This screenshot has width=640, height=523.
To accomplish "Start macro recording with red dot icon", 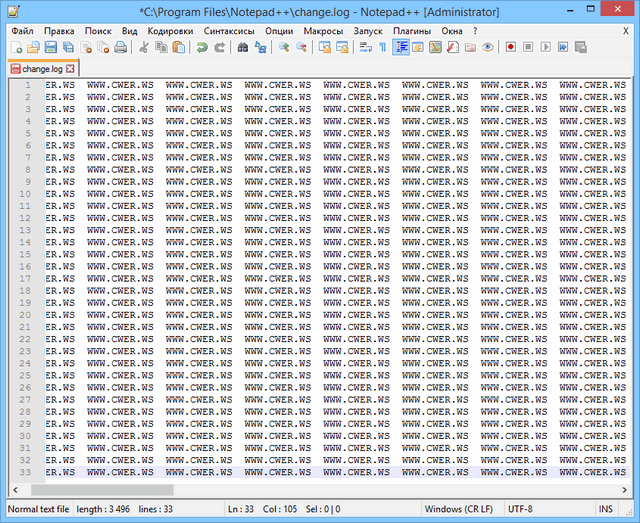I will pyautogui.click(x=511, y=47).
